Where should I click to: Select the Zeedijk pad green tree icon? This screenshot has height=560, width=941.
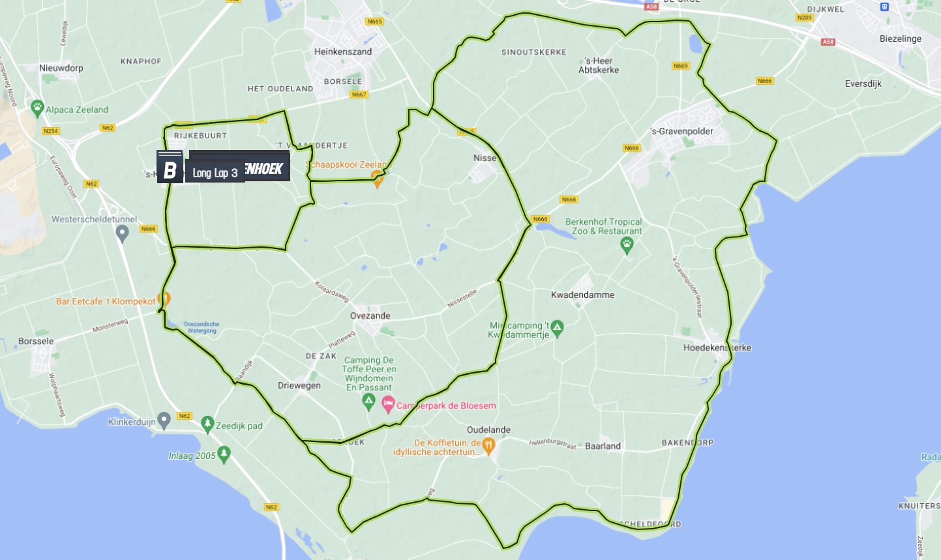point(207,424)
